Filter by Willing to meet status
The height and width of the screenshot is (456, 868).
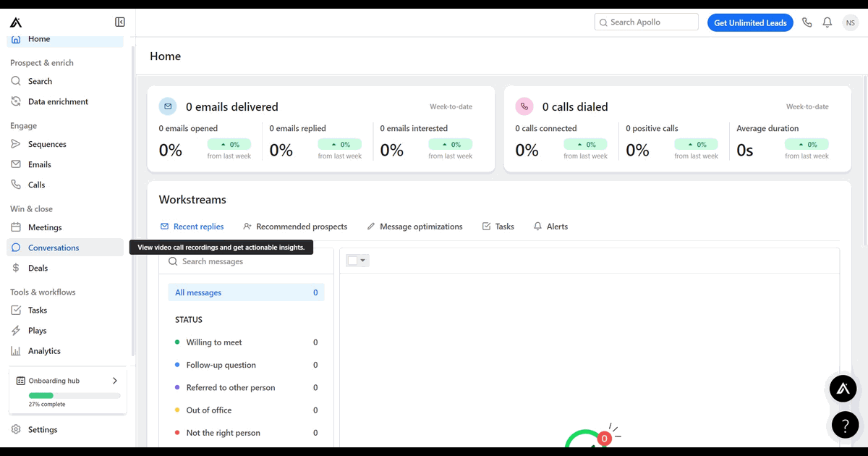pos(246,342)
